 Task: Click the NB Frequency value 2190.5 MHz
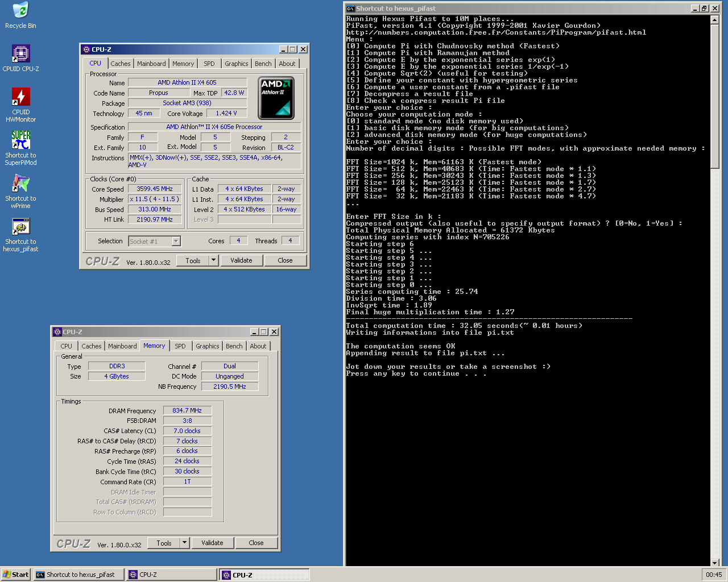point(230,386)
